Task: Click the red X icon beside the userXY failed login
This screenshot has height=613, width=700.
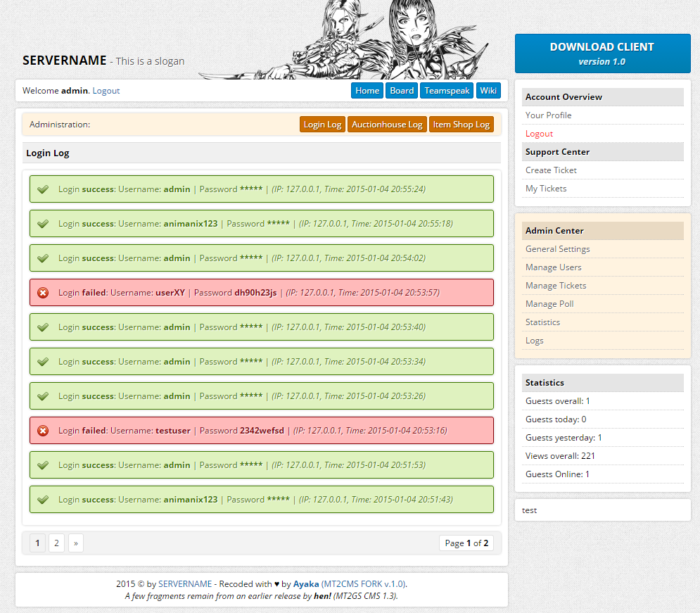Action: pos(43,293)
